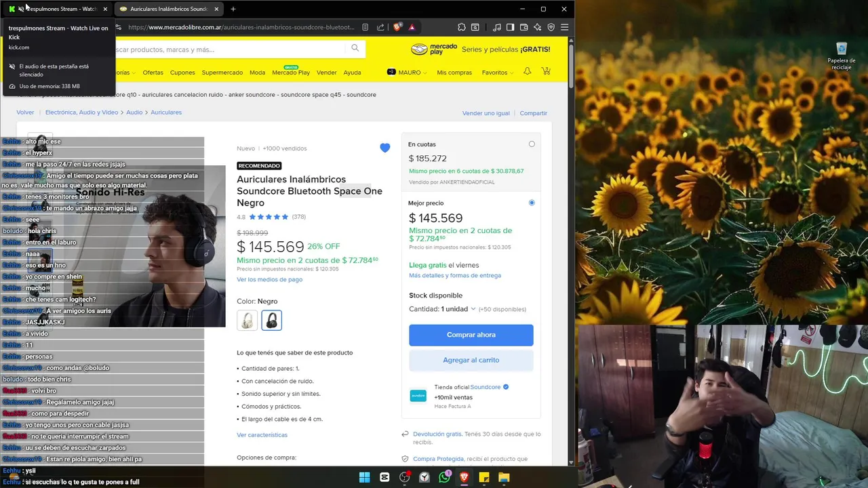This screenshot has width=868, height=488.
Task: Open File Explorer from the taskbar
Action: [504, 477]
